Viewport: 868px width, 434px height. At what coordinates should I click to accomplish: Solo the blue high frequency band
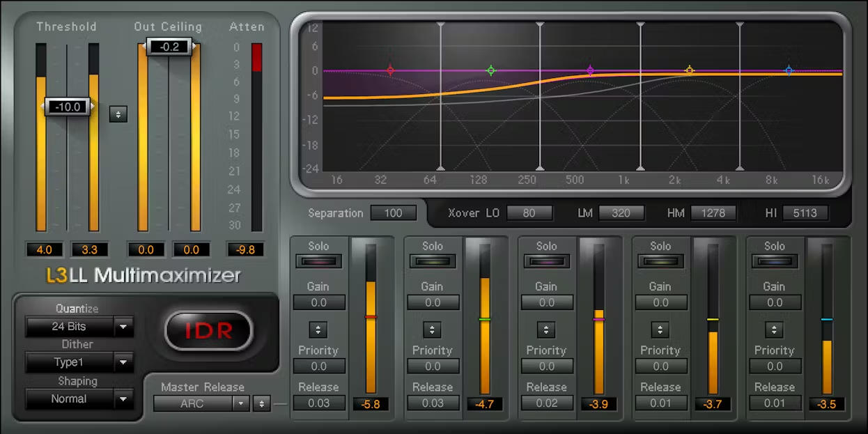point(775,261)
